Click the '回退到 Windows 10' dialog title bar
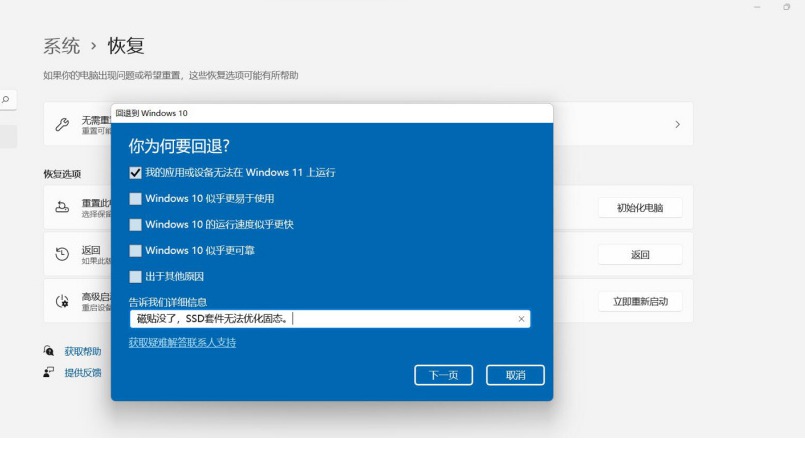This screenshot has width=805, height=449. (332, 113)
